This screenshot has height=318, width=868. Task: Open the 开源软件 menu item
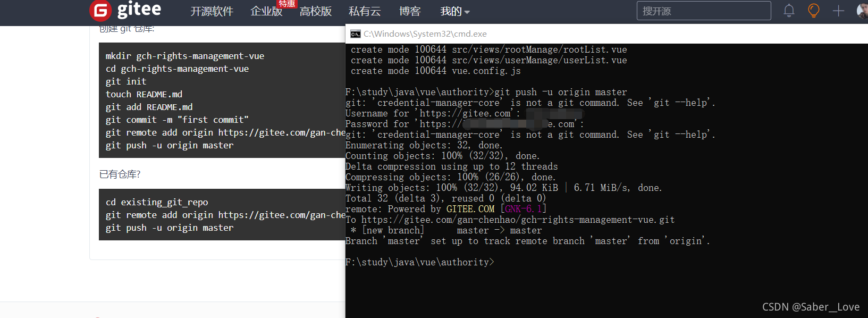pos(212,11)
